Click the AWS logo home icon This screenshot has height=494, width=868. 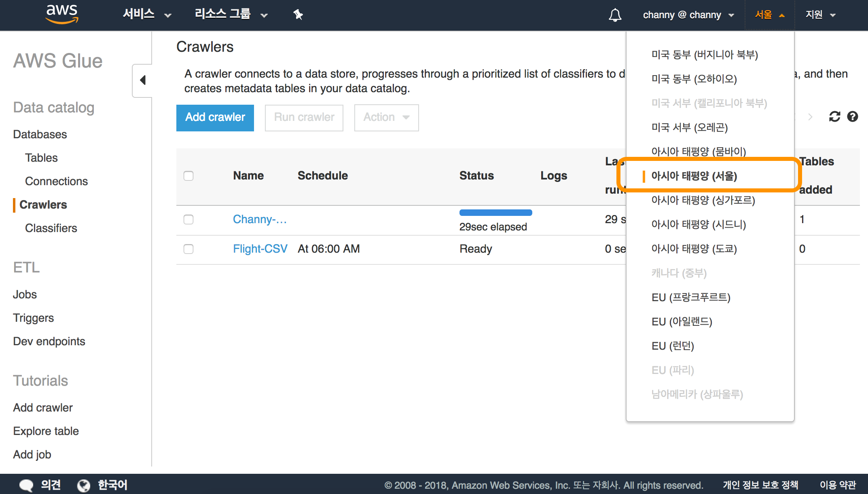61,14
